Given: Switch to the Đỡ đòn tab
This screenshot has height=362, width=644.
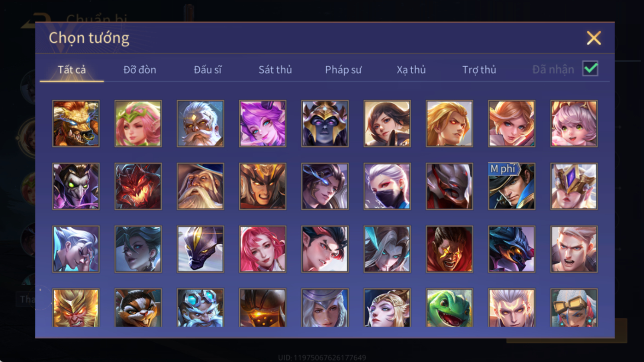Looking at the screenshot, I should 140,70.
